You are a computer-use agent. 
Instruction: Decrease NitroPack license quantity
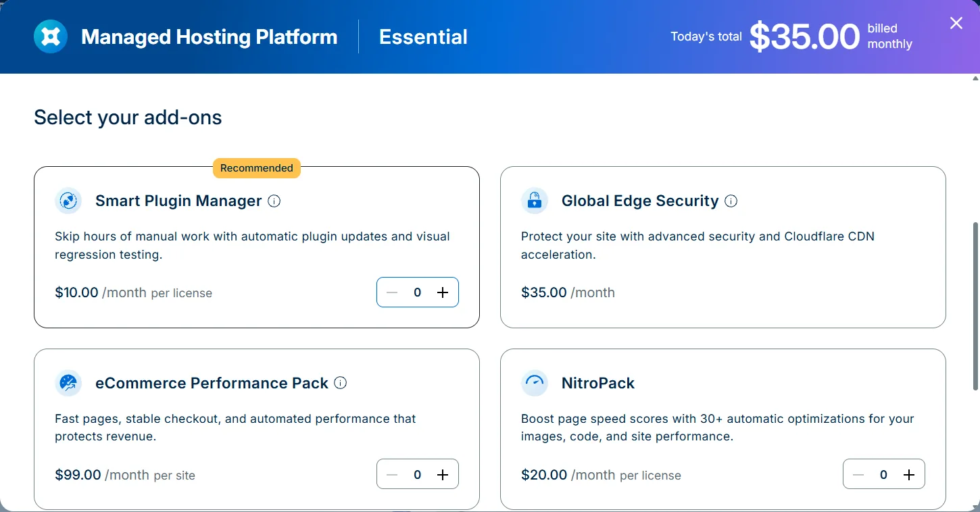858,475
